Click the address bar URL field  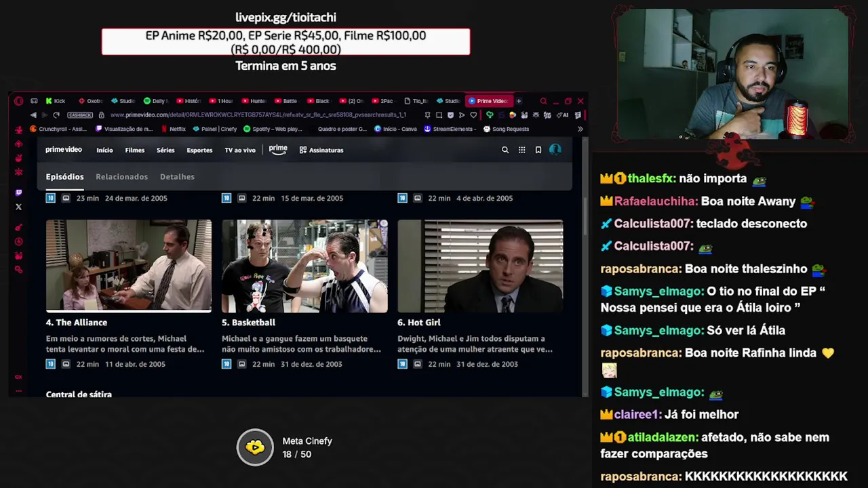click(x=258, y=115)
